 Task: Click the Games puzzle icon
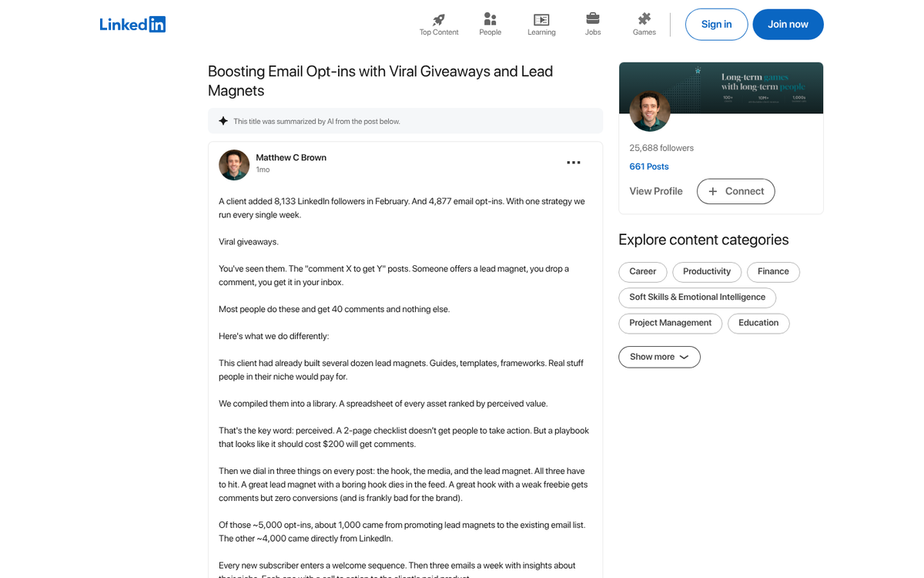pyautogui.click(x=644, y=19)
